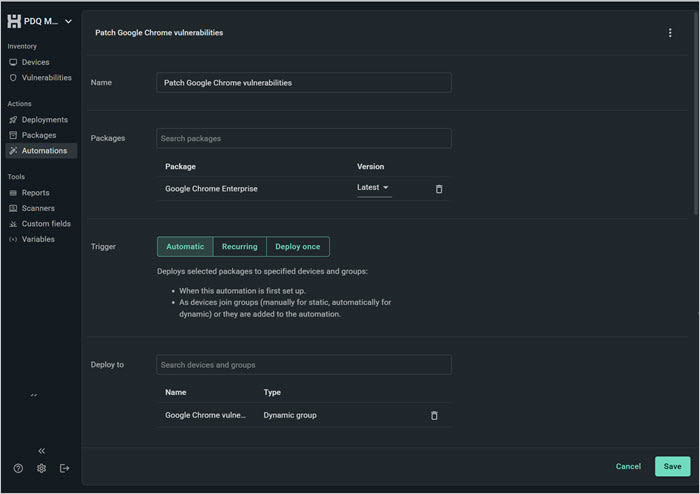Click the Devices monitor icon
Screen dimensions: 700x494
tap(13, 62)
